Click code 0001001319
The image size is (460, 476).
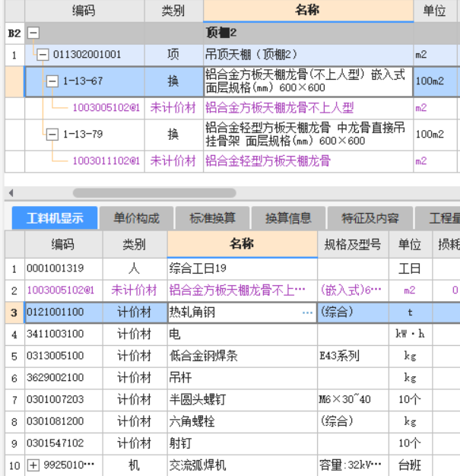[56, 268]
